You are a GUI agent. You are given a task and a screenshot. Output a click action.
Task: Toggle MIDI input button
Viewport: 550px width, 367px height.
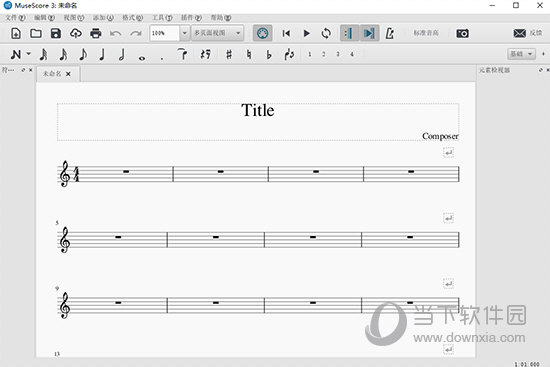(262, 33)
